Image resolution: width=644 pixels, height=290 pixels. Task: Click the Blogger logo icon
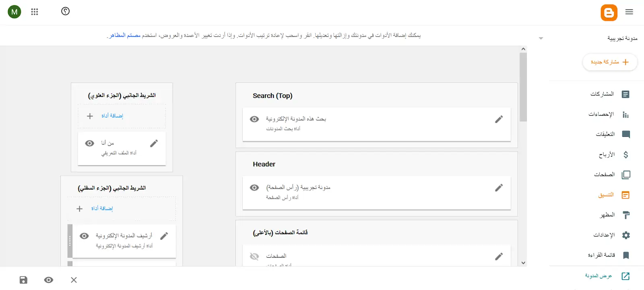609,12
